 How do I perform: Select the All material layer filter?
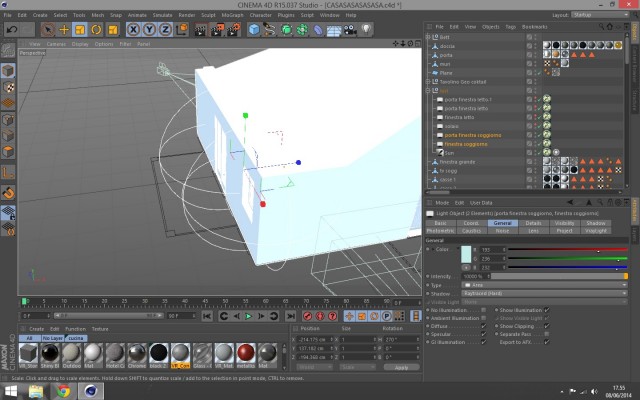tap(29, 338)
